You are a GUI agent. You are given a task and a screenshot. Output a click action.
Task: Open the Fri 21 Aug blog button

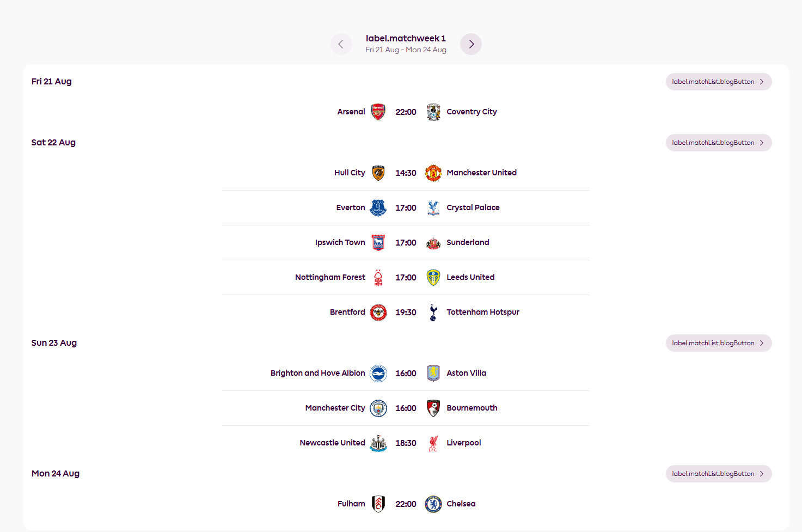tap(719, 82)
